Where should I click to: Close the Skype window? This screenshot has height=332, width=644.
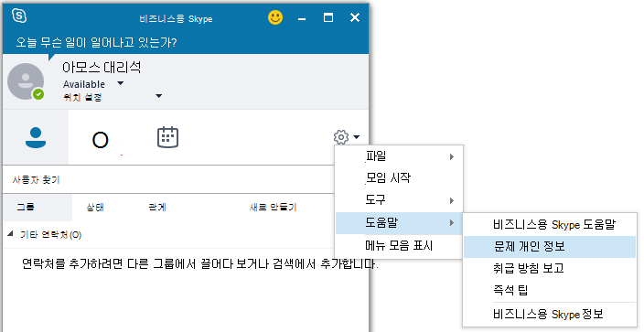pyautogui.click(x=355, y=17)
